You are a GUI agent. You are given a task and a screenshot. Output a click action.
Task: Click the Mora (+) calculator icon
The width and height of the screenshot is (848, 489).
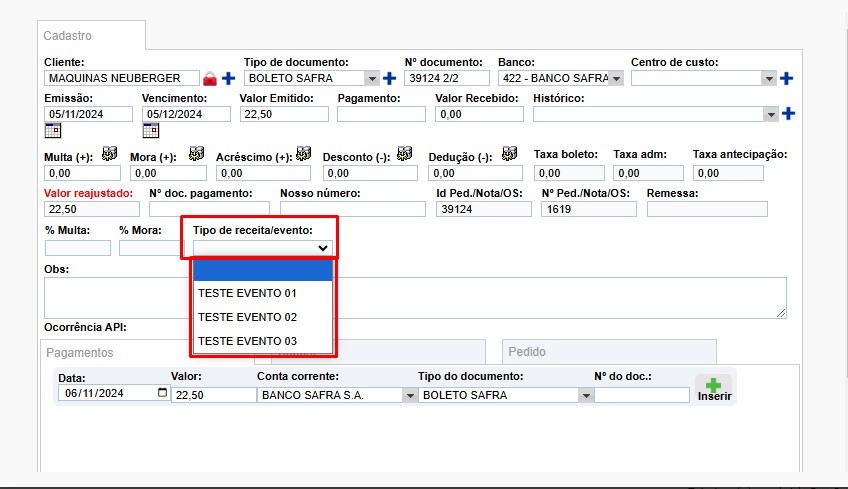tap(196, 154)
